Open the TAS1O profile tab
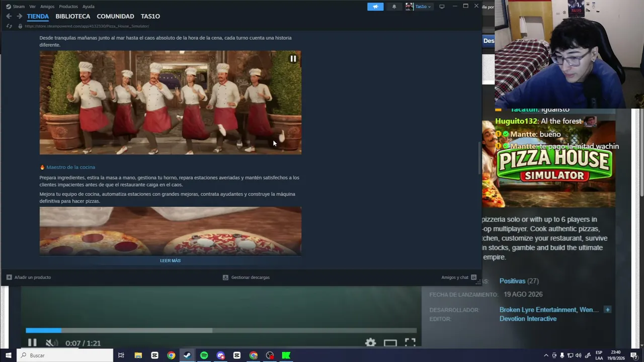This screenshot has height=362, width=644. point(150,16)
